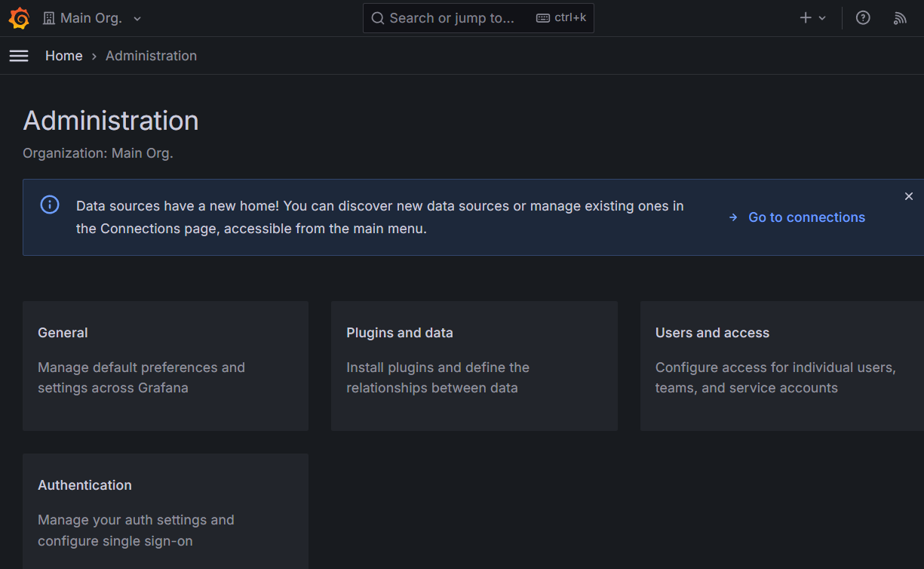Image resolution: width=924 pixels, height=569 pixels.
Task: Go to the Home breadcrumb
Action: pos(64,56)
